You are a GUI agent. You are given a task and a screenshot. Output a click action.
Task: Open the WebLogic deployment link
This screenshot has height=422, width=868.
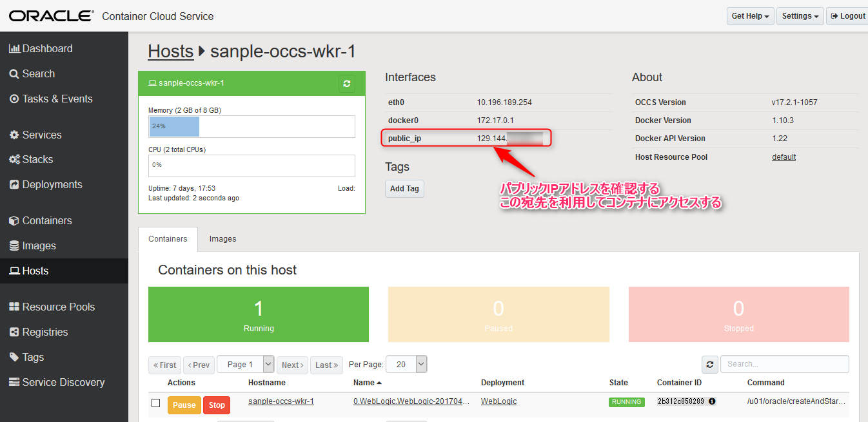pos(498,401)
